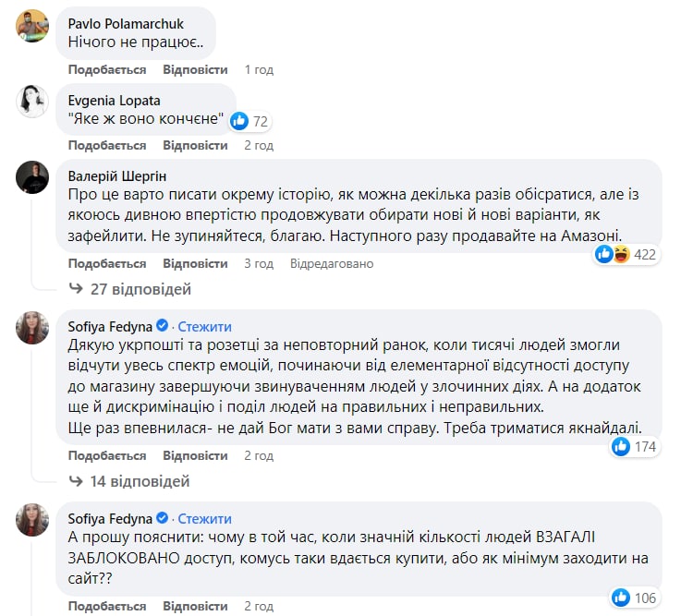Click the 1 год timestamp on Pavlo's comment
The image size is (681, 616).
click(259, 69)
